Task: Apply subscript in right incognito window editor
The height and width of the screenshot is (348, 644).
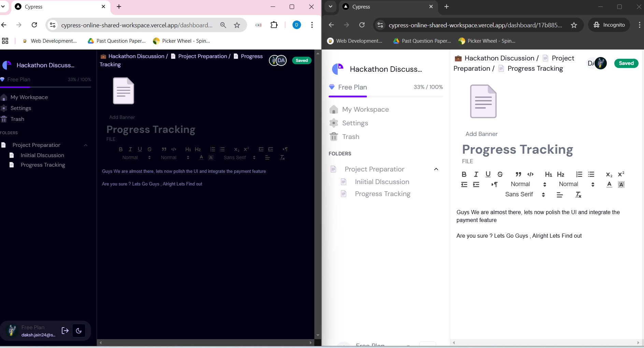Action: 609,174
